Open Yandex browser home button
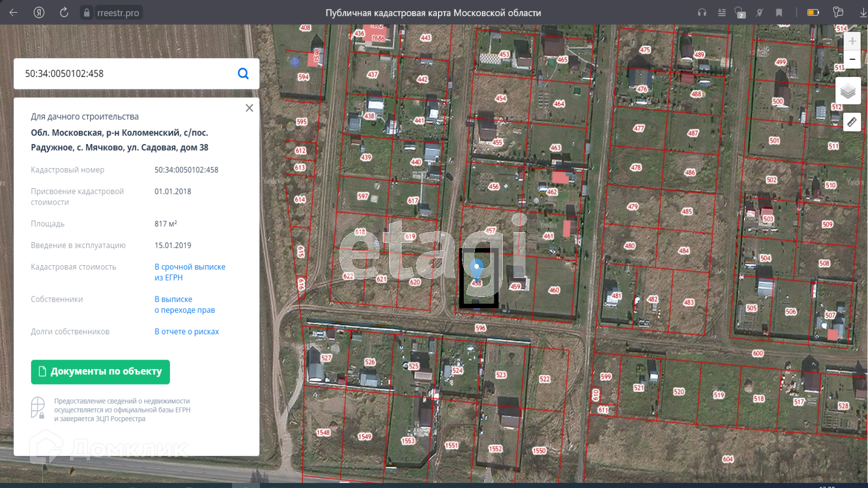This screenshot has height=488, width=868. tap(39, 13)
